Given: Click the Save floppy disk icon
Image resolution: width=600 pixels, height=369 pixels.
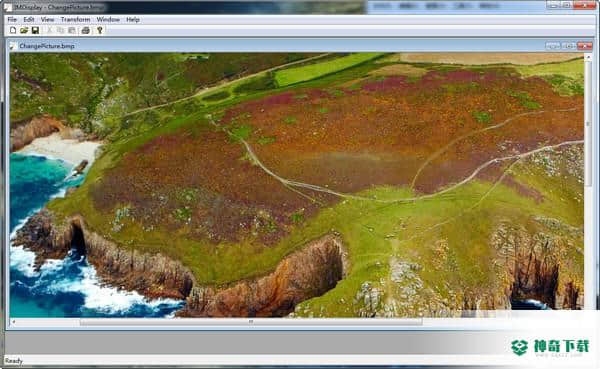Looking at the screenshot, I should [x=35, y=30].
